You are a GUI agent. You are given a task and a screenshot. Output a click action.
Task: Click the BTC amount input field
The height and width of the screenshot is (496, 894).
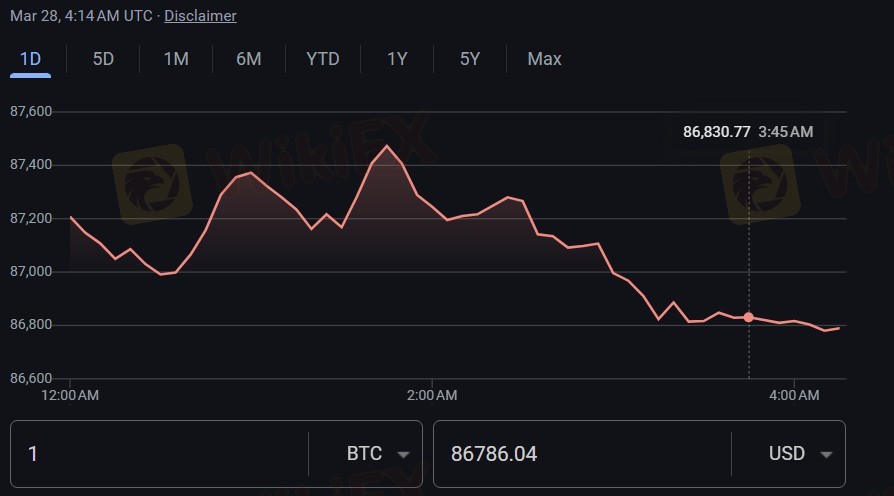(x=160, y=454)
